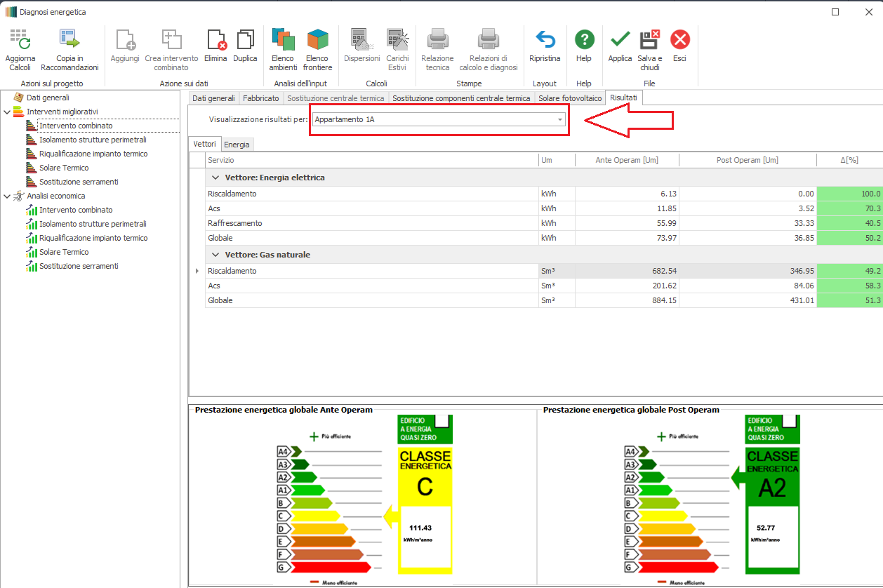Viewport: 883px width, 588px height.
Task: Select Solare Termico under Interventi migliorativi
Action: tap(64, 168)
